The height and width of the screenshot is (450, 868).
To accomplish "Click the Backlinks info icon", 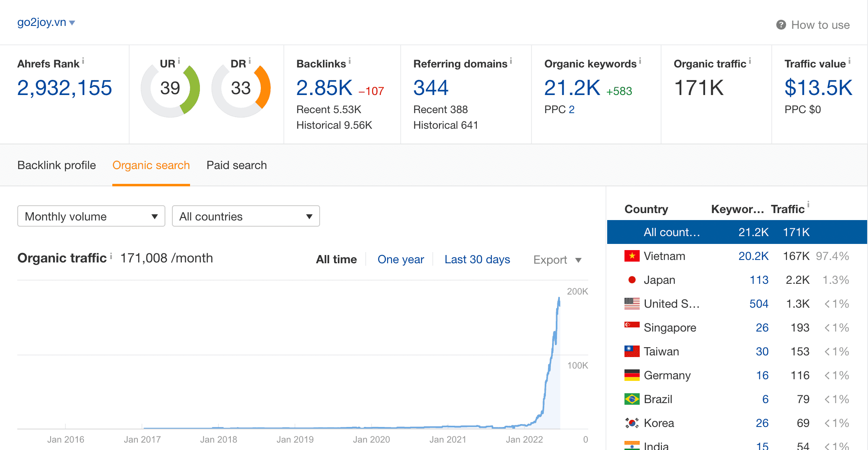I will pos(350,61).
